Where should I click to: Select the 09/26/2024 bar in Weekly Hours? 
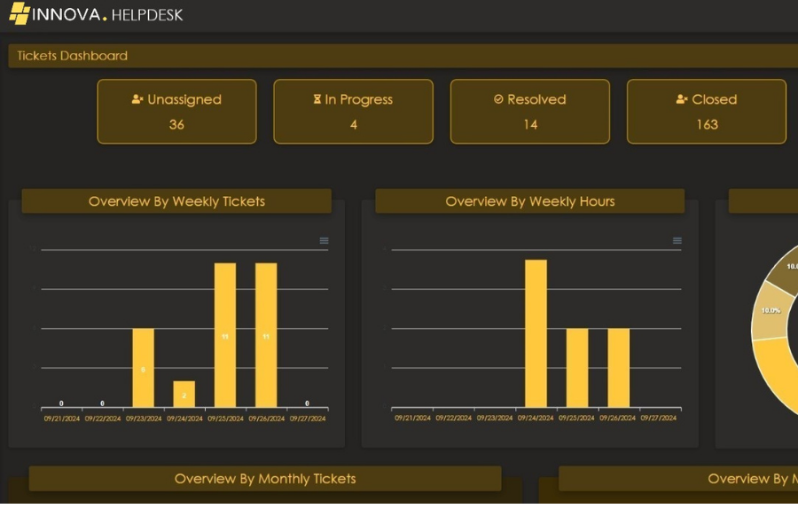click(618, 368)
